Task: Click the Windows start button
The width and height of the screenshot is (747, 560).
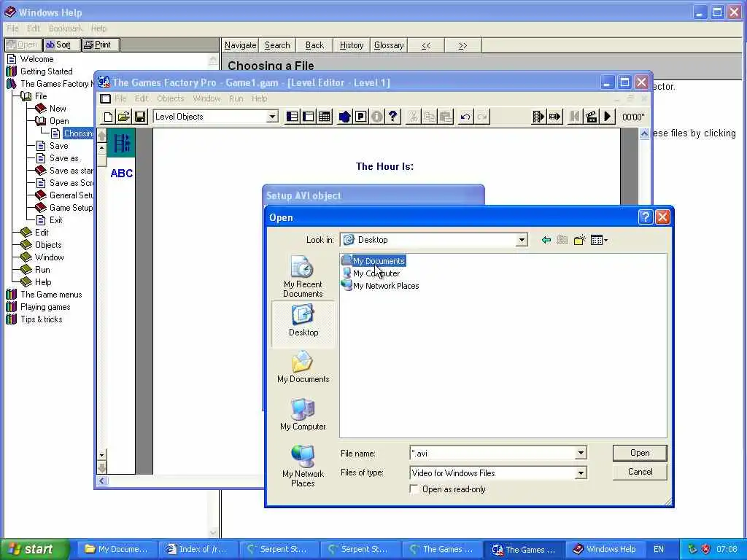Action: [34, 549]
